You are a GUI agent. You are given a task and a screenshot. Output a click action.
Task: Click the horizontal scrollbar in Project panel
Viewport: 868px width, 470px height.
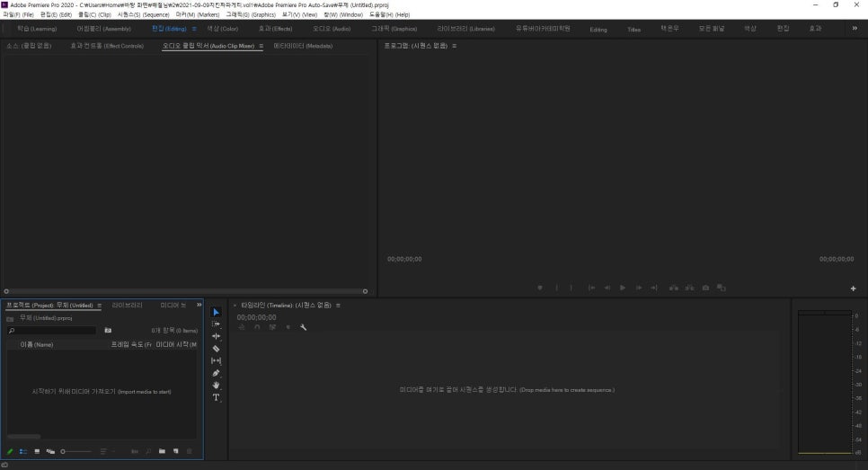(23, 437)
